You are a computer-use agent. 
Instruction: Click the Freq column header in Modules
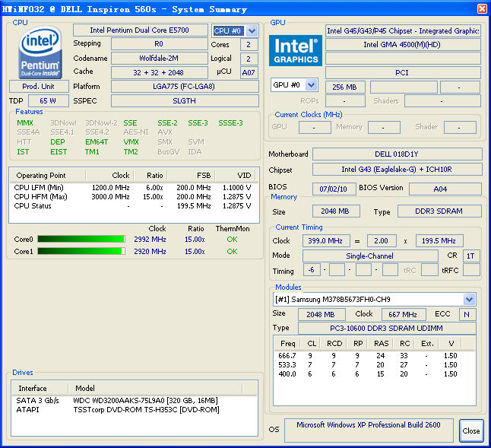pyautogui.click(x=288, y=344)
